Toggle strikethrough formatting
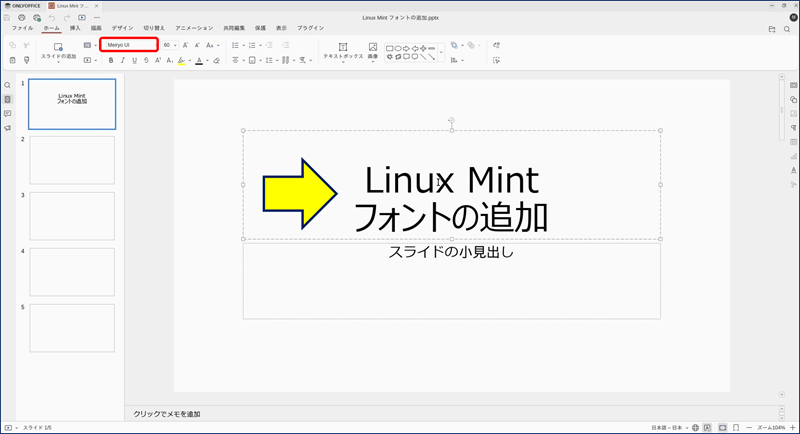 tap(146, 60)
